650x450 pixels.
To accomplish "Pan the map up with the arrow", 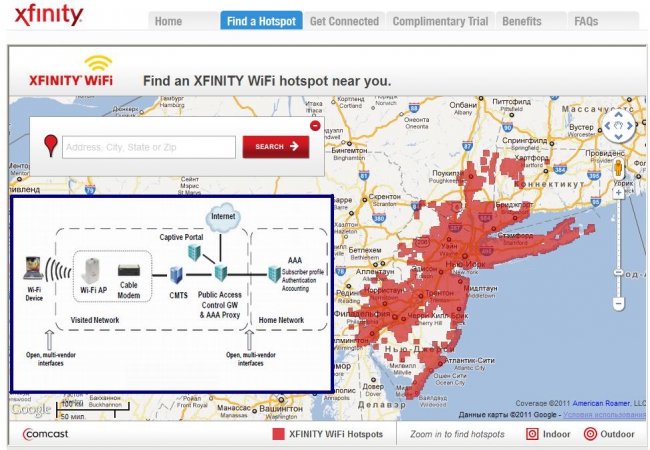I will tap(618, 114).
